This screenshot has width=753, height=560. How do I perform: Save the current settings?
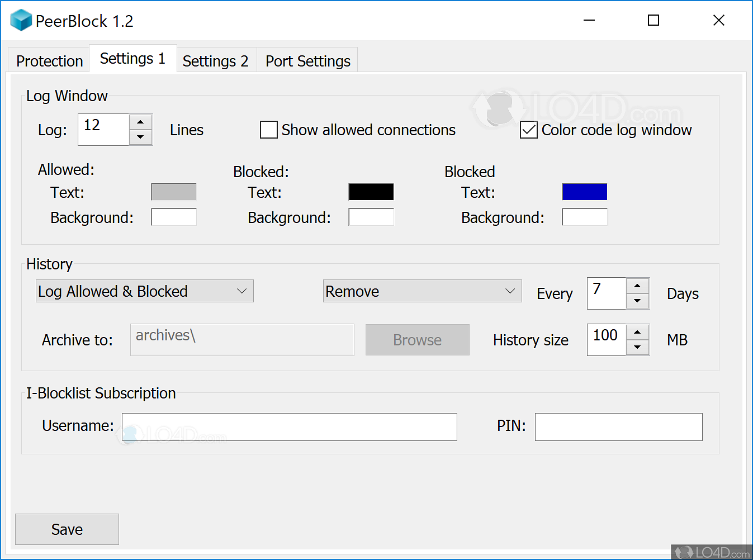click(67, 529)
